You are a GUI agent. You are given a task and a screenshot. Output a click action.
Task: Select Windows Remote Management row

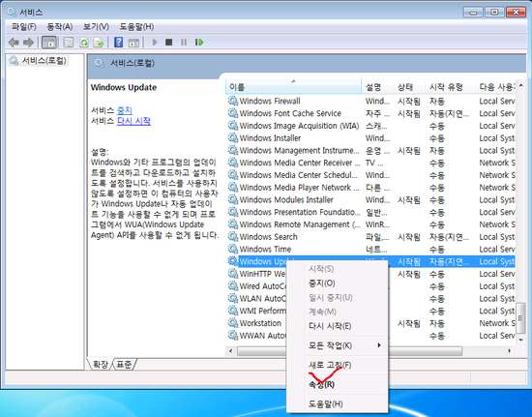370,224
